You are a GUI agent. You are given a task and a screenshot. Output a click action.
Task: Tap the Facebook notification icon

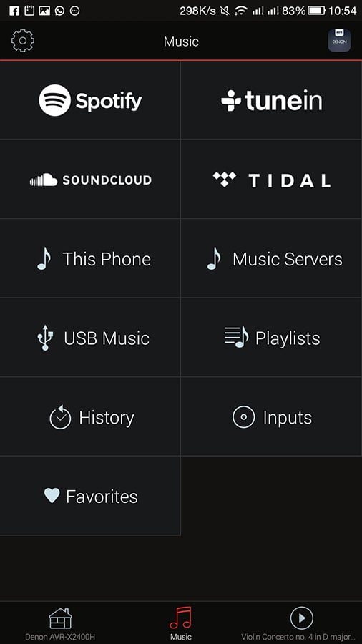click(14, 11)
